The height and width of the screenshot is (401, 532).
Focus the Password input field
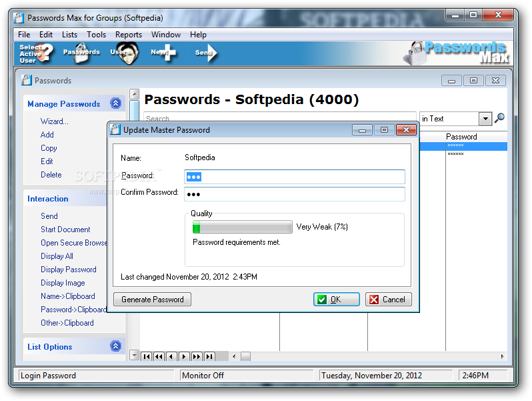click(295, 177)
